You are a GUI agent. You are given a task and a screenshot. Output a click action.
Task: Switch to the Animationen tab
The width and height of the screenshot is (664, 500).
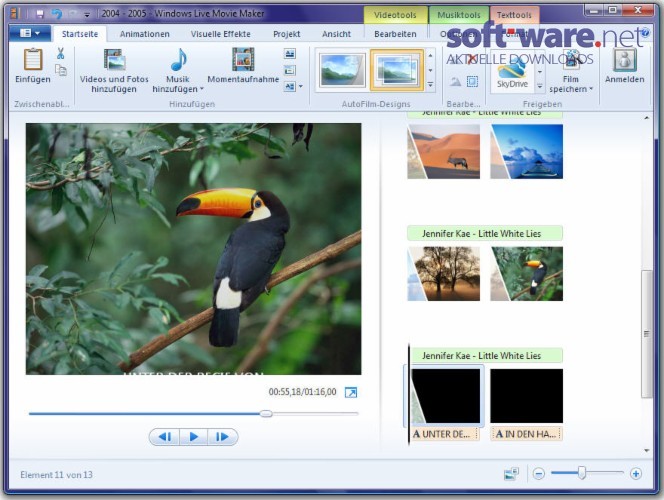[x=144, y=34]
